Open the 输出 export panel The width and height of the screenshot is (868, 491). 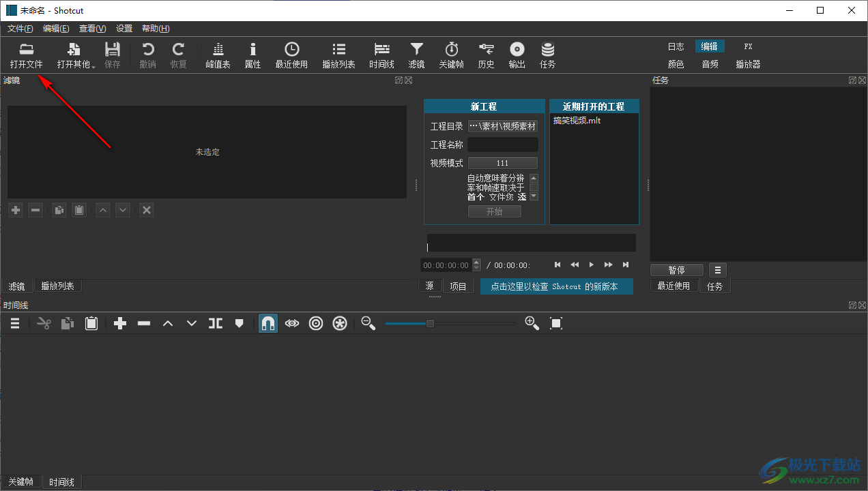(x=517, y=56)
